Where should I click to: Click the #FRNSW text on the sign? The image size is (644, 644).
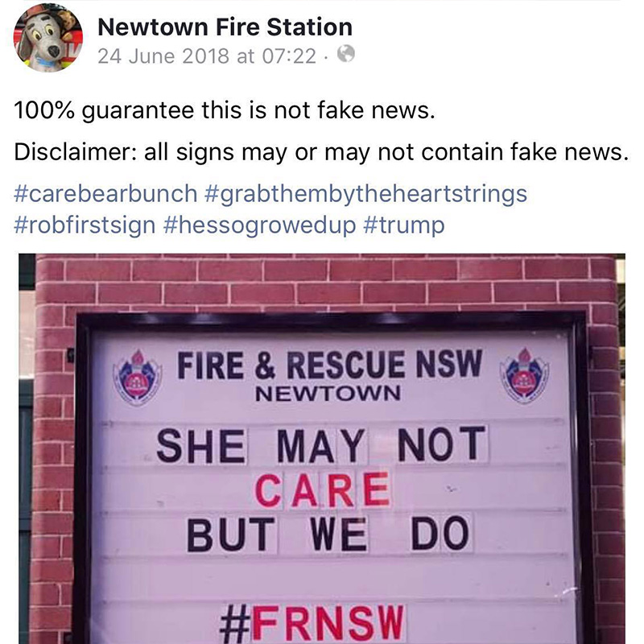tap(313, 623)
